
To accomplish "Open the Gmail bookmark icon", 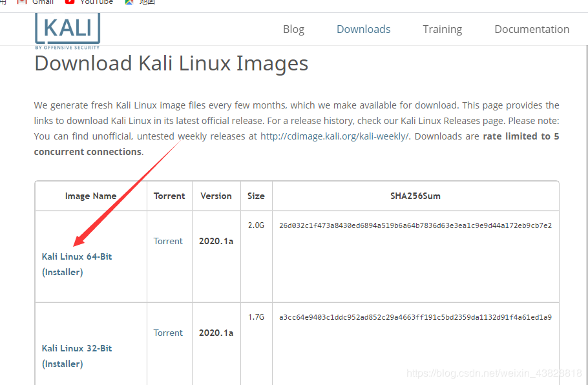I will click(x=22, y=2).
